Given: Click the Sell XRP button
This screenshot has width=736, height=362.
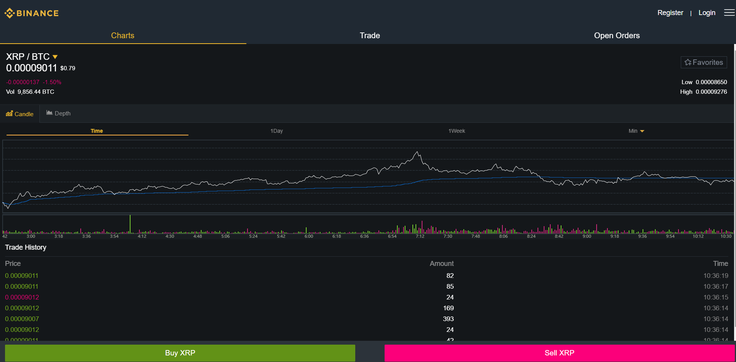Looking at the screenshot, I should coord(559,353).
